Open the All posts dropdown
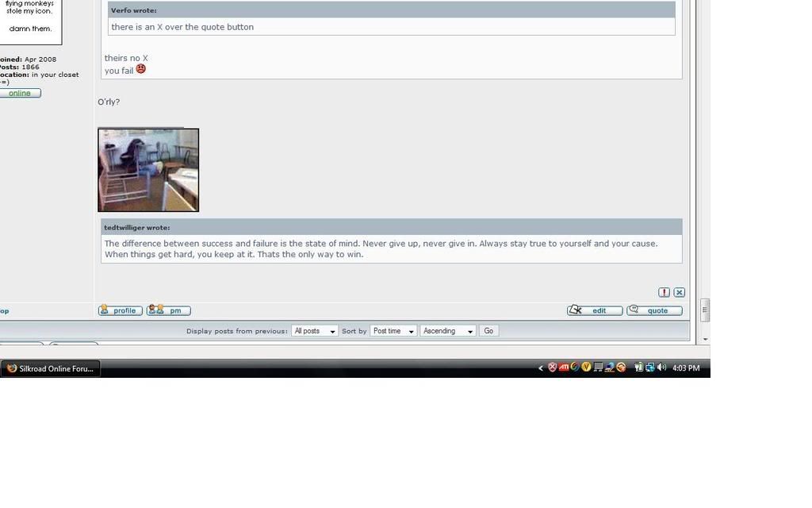 (x=315, y=331)
